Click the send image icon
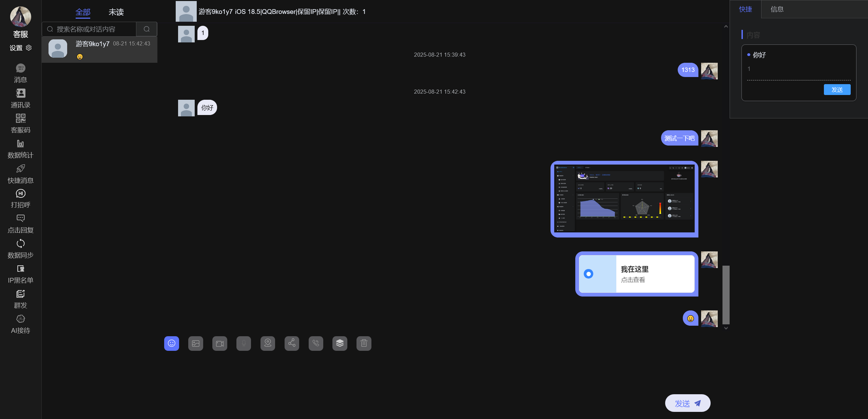Screen dimensions: 868x419 coord(195,343)
